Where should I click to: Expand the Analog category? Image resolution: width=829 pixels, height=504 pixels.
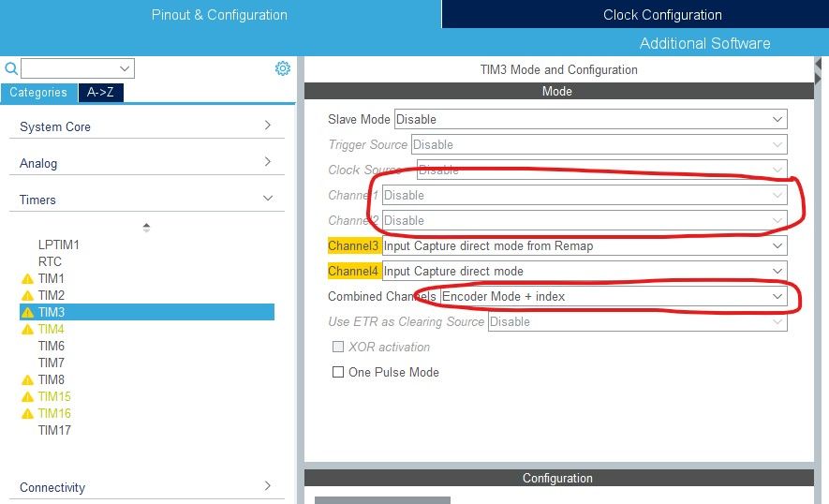(147, 163)
